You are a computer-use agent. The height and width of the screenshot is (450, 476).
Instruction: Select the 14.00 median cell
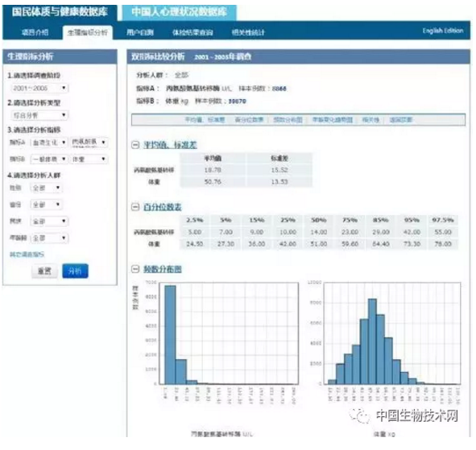(x=319, y=232)
